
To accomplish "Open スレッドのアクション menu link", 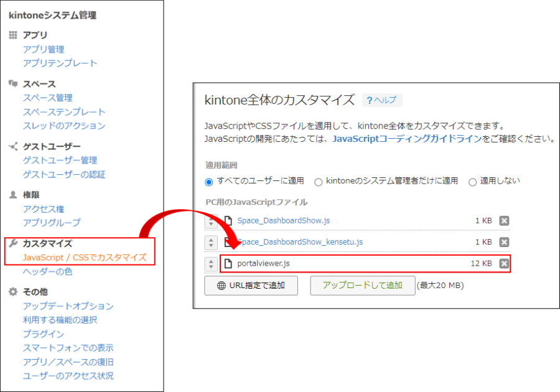I will pyautogui.click(x=64, y=126).
